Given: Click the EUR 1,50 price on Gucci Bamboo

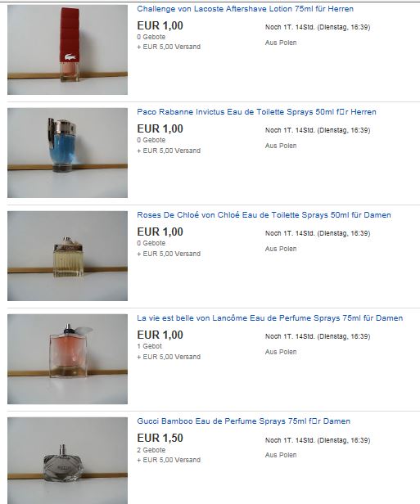Looking at the screenshot, I should coord(160,438).
